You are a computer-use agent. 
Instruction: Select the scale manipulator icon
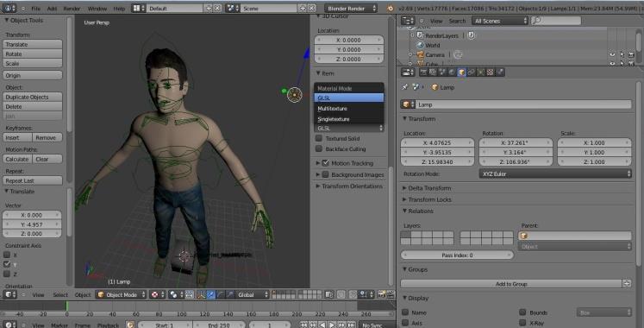pos(229,294)
